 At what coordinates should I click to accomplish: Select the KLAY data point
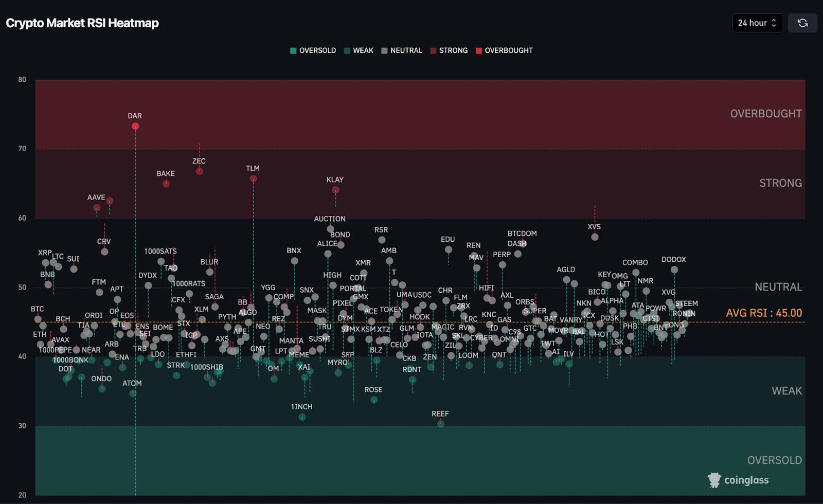point(335,190)
